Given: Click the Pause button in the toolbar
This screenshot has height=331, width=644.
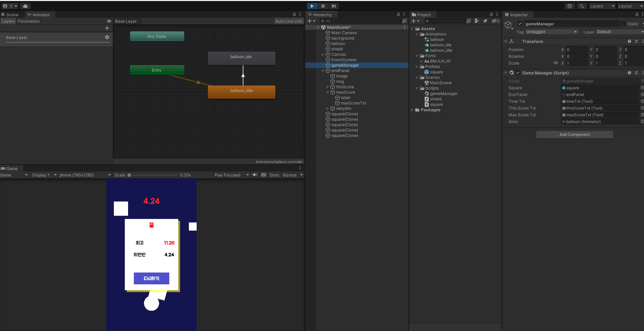Looking at the screenshot, I should pyautogui.click(x=323, y=6).
